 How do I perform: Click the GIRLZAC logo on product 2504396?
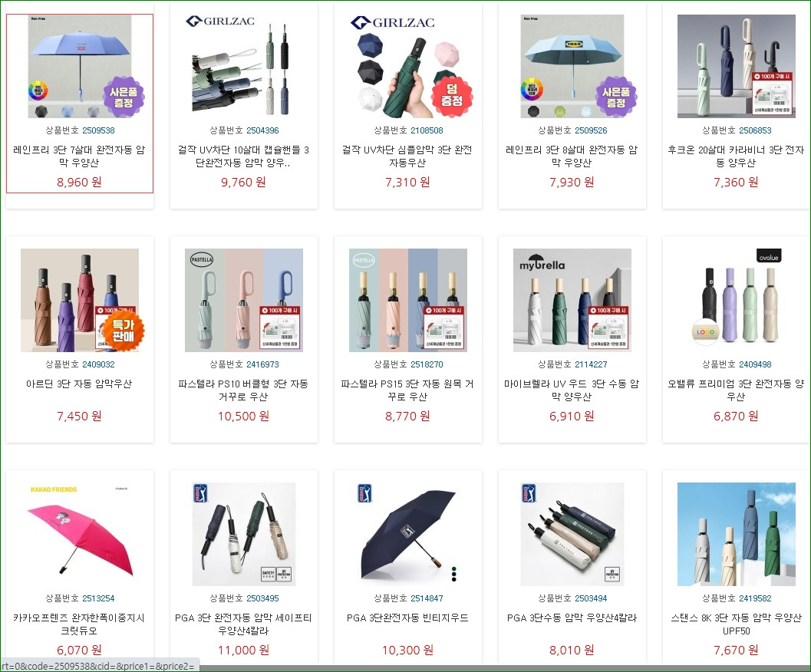tap(220, 21)
